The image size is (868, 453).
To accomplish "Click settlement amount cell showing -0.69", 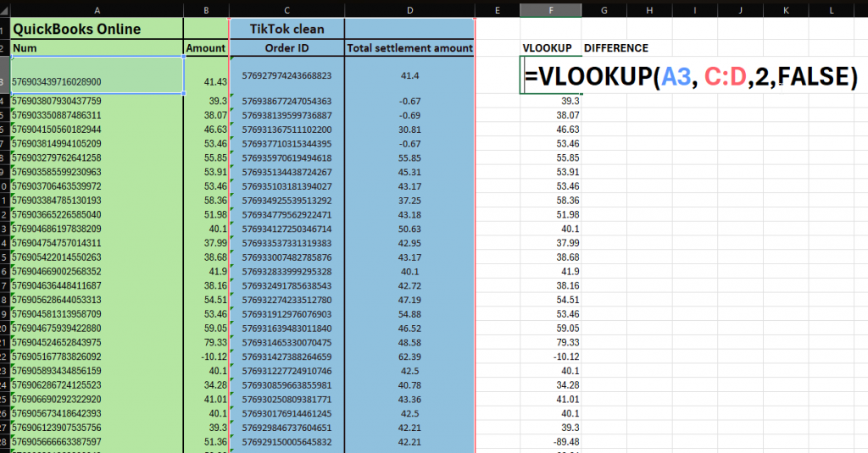I will [409, 115].
